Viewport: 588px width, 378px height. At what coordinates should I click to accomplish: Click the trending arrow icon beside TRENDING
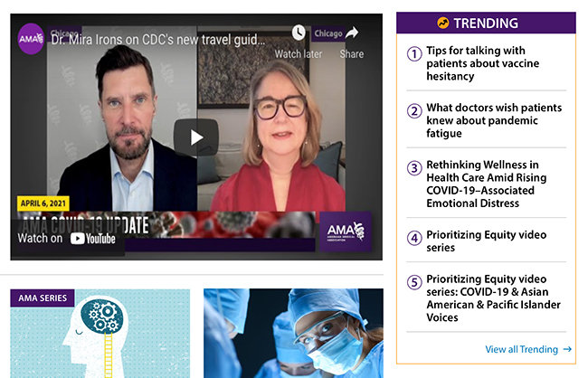click(x=443, y=24)
